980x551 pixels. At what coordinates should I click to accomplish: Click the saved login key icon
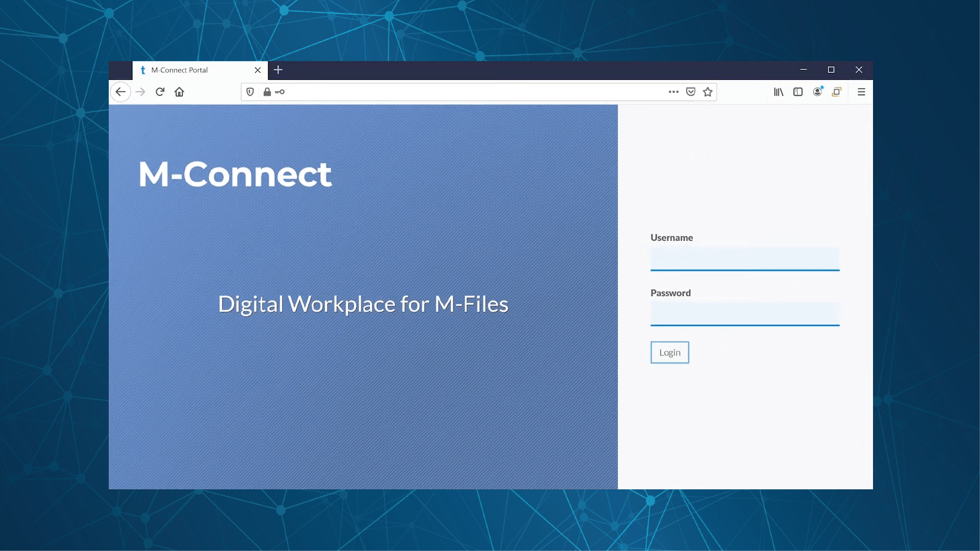point(280,92)
